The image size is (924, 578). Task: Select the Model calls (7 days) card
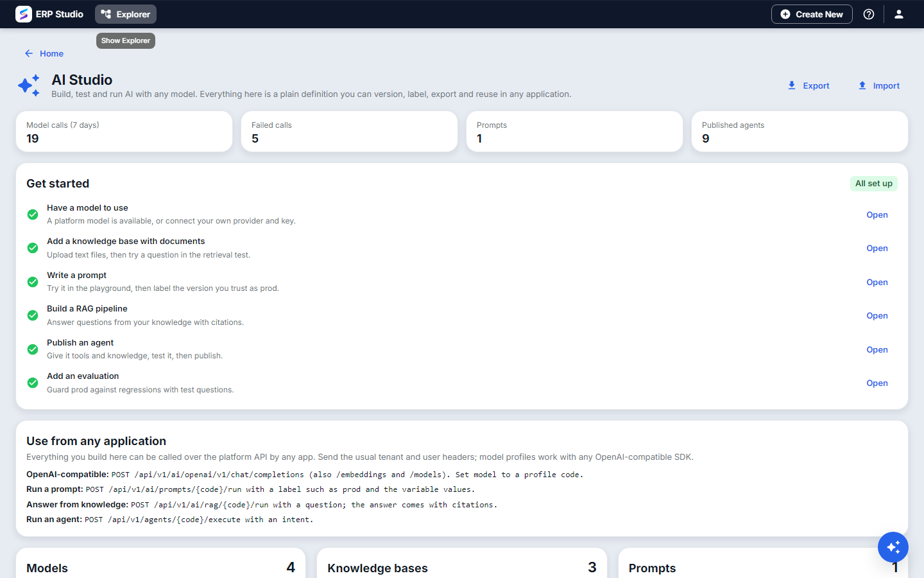point(124,132)
